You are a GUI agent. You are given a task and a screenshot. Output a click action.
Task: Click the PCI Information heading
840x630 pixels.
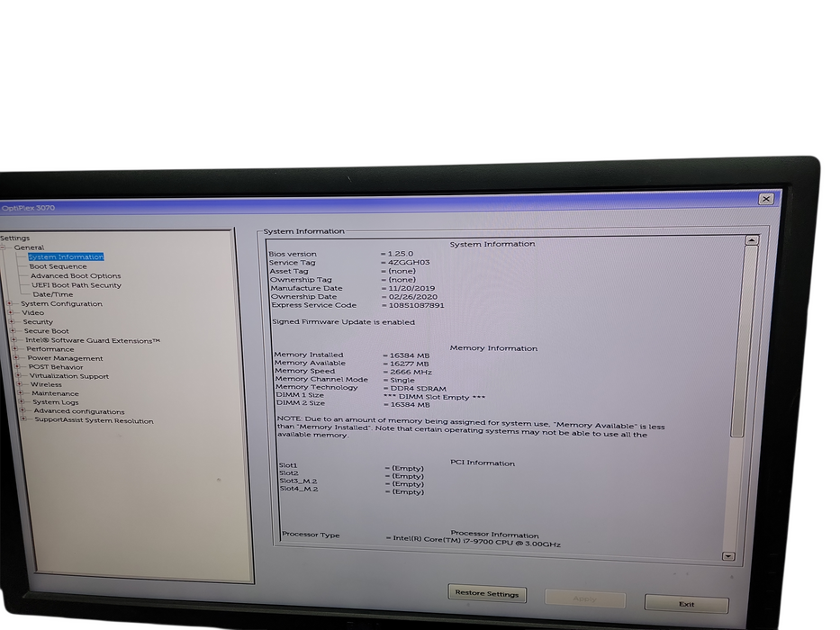tap(483, 463)
